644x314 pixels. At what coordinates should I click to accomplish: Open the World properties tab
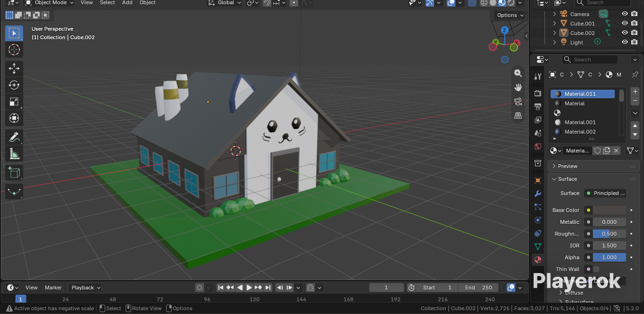[537, 146]
